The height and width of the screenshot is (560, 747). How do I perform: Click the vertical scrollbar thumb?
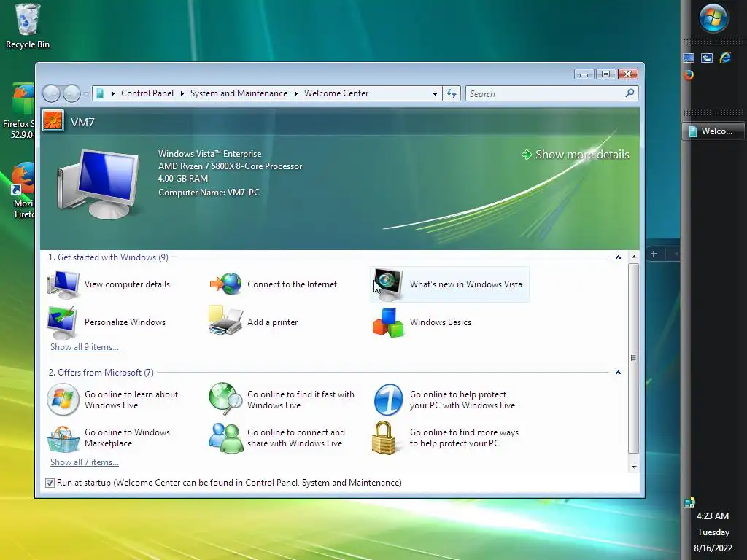[x=634, y=358]
